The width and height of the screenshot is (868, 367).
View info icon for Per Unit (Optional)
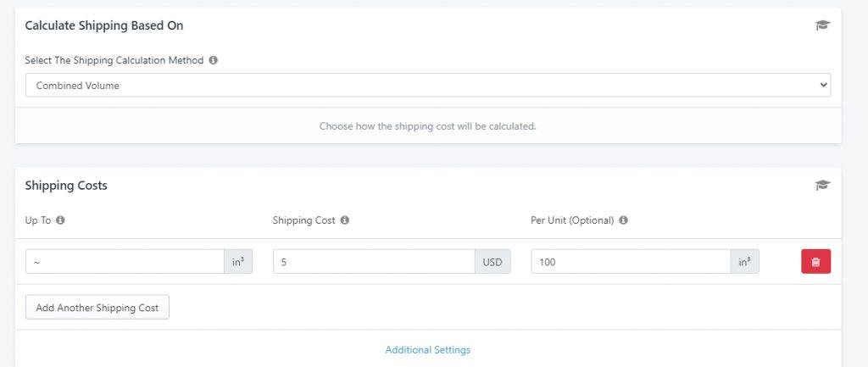point(623,220)
